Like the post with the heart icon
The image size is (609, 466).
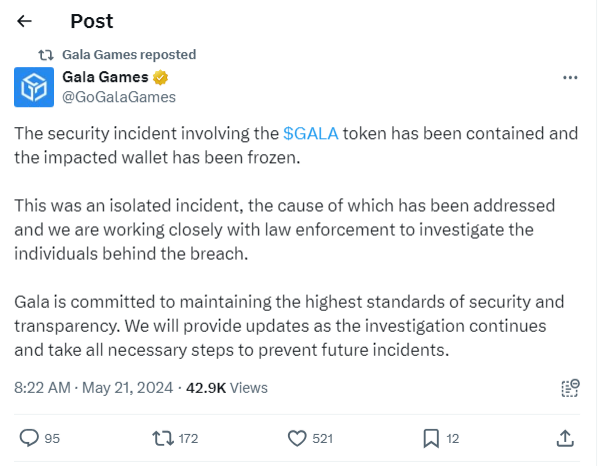[296, 437]
